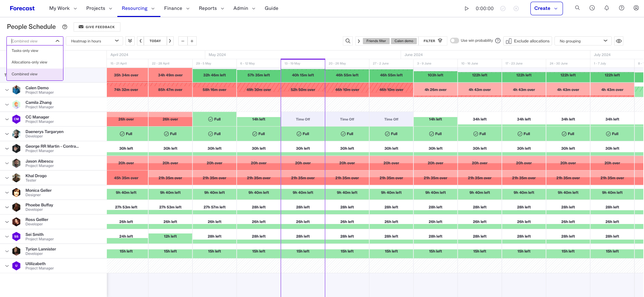Zoom in the timeline with plus
The width and height of the screenshot is (644, 297).
tap(192, 41)
